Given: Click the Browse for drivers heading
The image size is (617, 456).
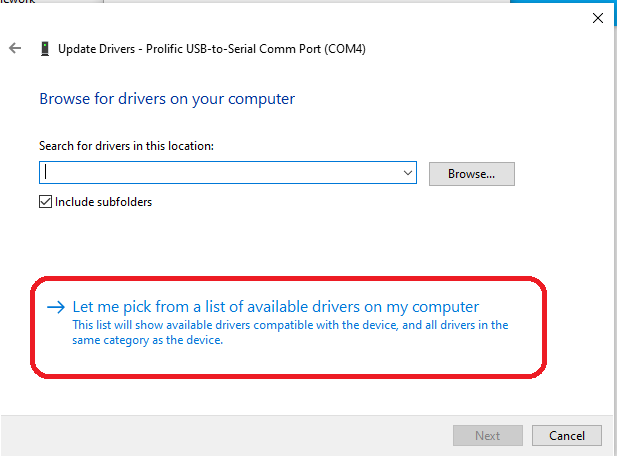Looking at the screenshot, I should point(167,99).
